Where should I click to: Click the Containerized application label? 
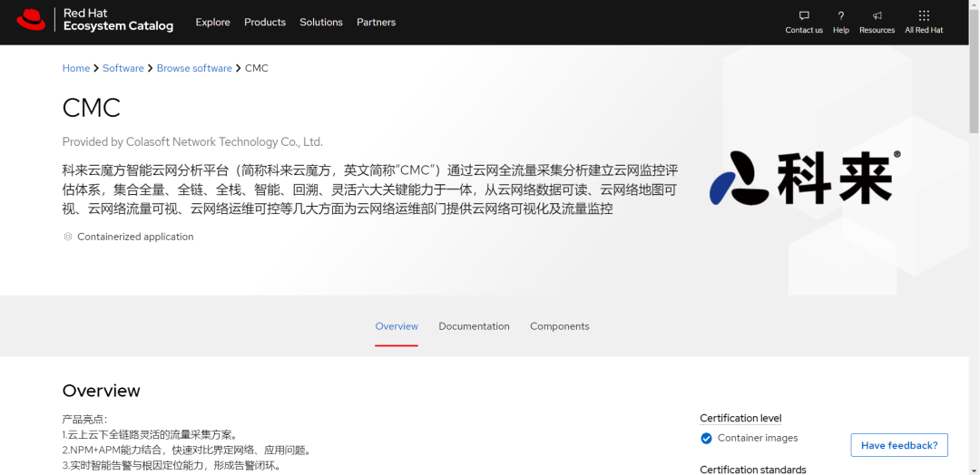(x=135, y=237)
